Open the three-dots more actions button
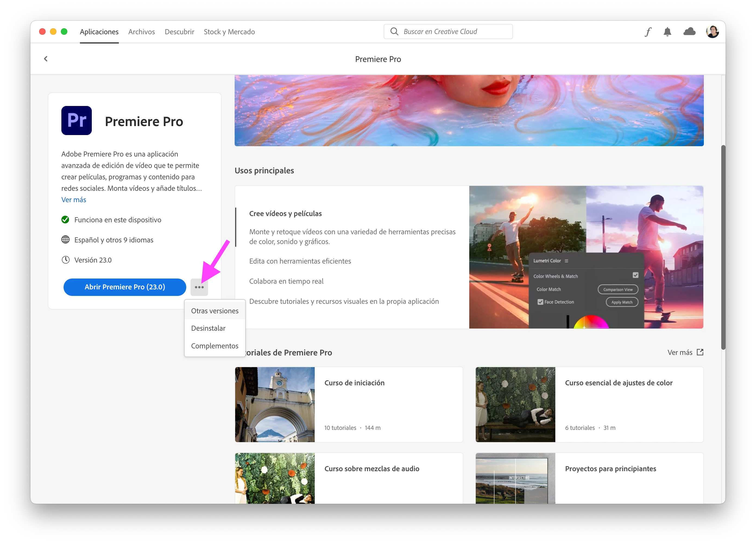 click(x=199, y=287)
